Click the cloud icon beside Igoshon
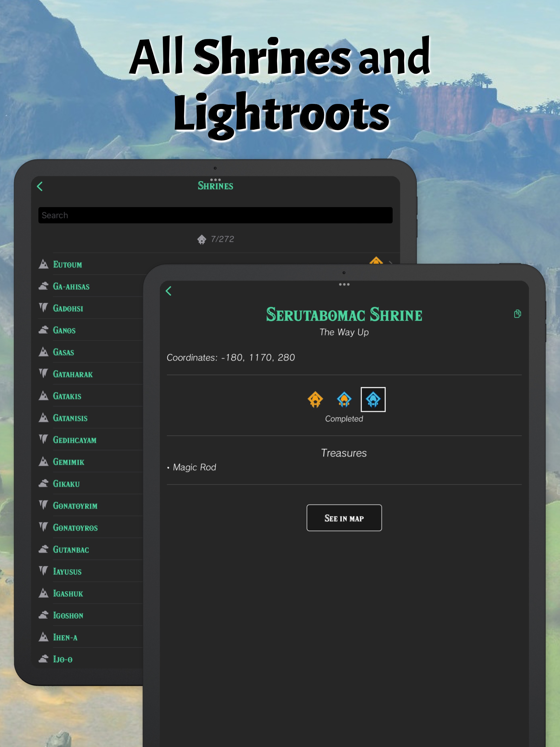 click(43, 615)
